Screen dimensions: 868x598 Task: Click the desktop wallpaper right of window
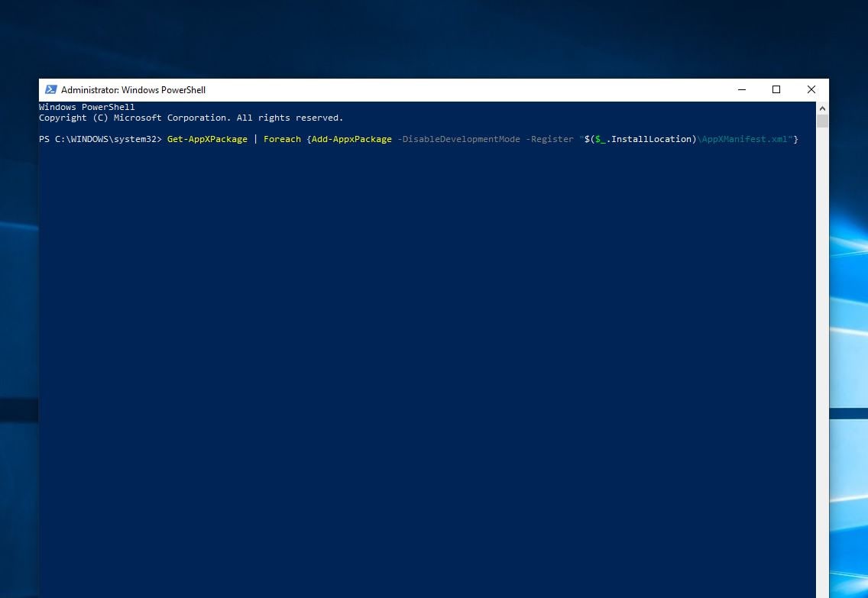click(848, 305)
